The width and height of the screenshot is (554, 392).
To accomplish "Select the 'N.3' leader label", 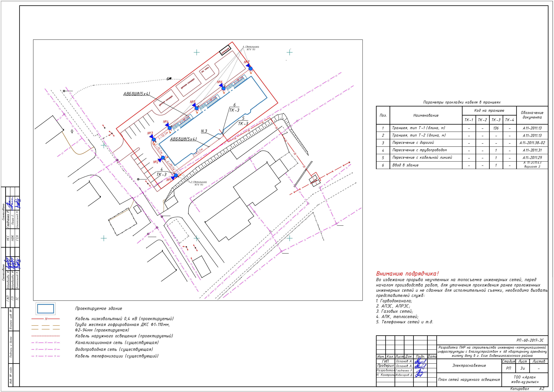I will click(x=204, y=131).
